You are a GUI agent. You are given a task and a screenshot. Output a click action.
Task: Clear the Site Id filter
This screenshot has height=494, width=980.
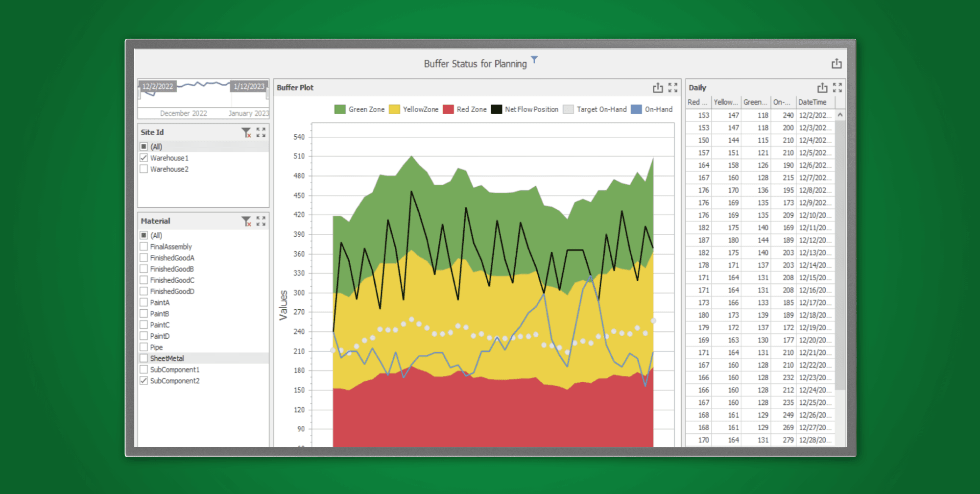coord(246,132)
